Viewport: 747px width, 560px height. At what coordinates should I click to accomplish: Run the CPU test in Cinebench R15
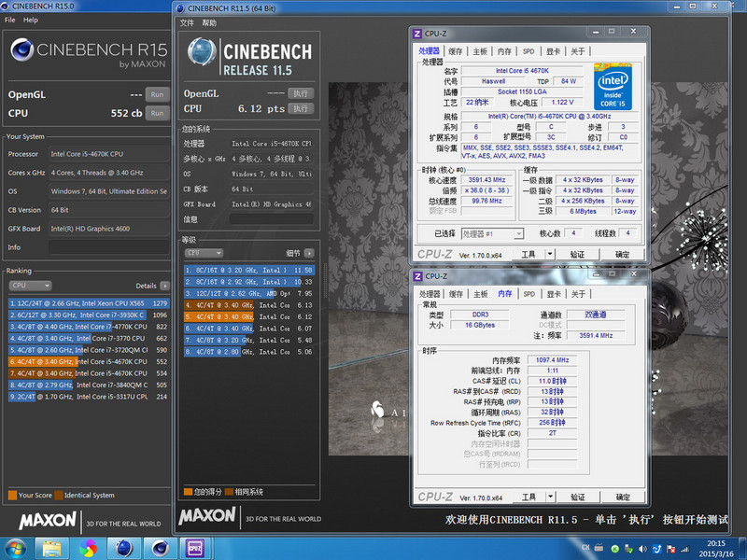click(x=157, y=113)
